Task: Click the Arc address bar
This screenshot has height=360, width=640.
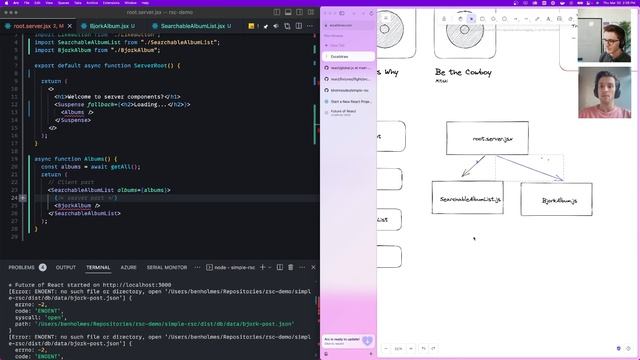Action: pyautogui.click(x=349, y=25)
